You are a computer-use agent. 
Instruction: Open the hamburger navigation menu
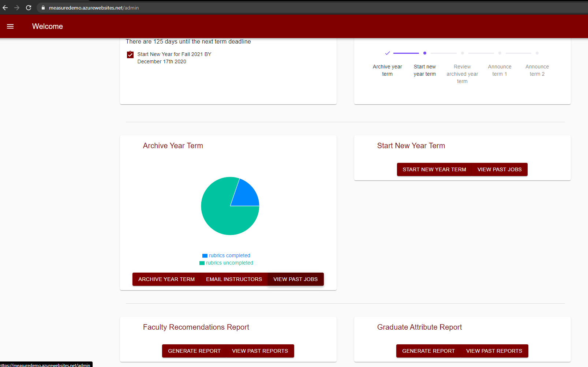click(10, 26)
